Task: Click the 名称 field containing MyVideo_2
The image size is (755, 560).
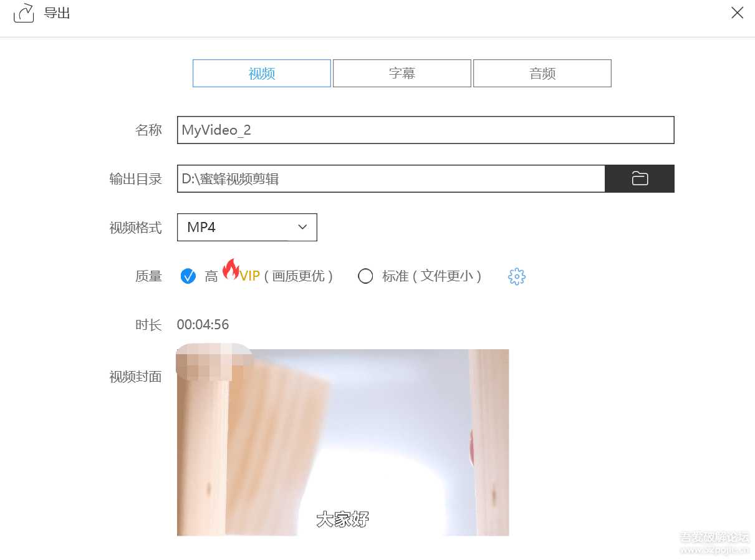Action: (425, 130)
